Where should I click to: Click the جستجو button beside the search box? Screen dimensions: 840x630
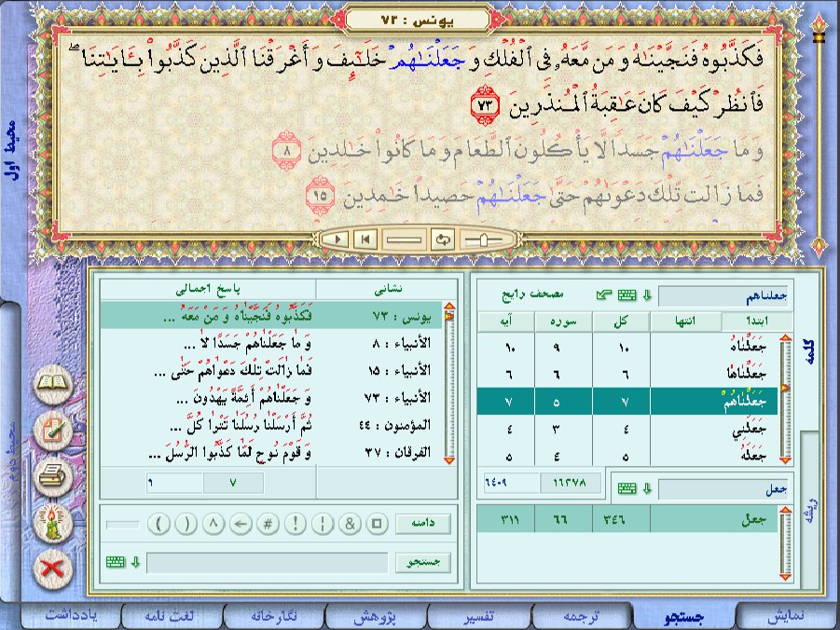click(423, 563)
